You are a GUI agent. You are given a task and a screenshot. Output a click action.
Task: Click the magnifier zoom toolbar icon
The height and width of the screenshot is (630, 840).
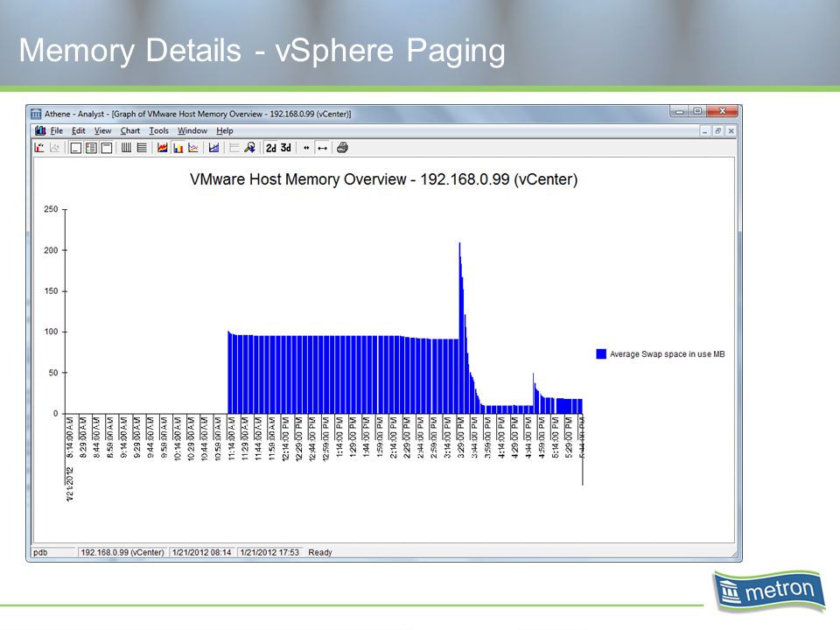pos(249,148)
